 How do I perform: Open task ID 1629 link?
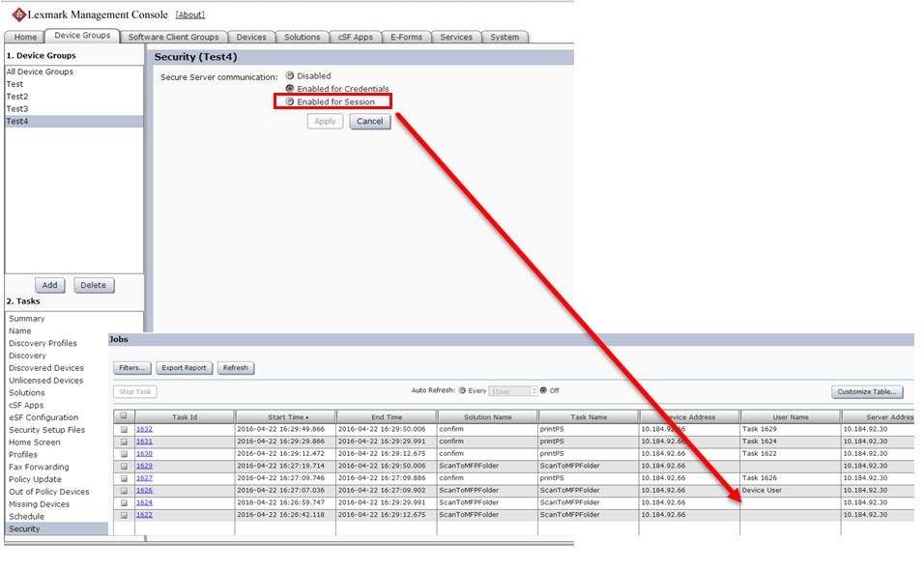point(144,466)
